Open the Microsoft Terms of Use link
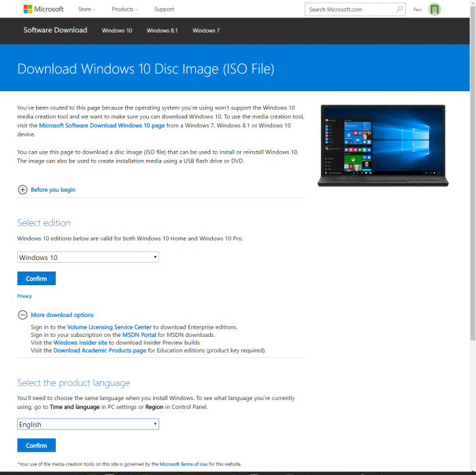Image resolution: width=476 pixels, height=475 pixels. pos(184,464)
